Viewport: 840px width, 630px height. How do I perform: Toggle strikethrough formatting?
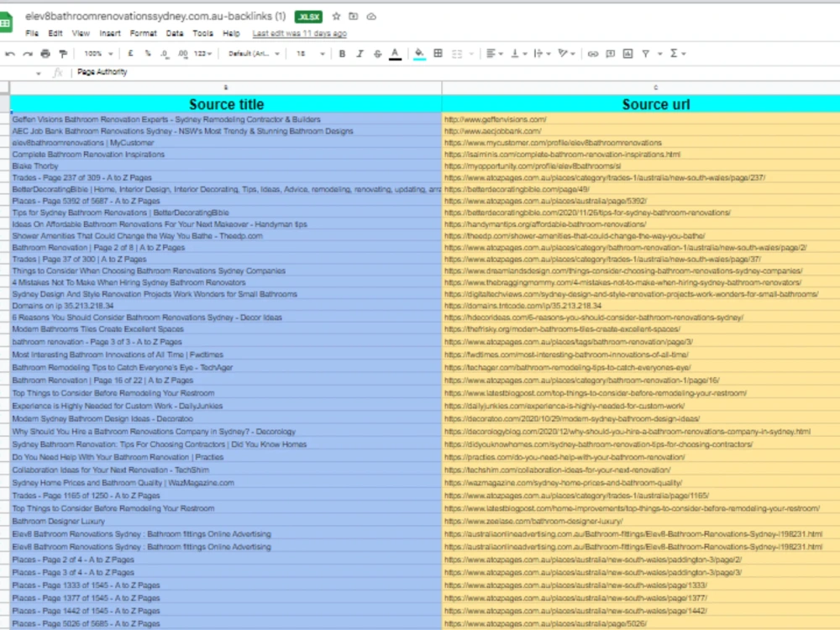[x=378, y=54]
